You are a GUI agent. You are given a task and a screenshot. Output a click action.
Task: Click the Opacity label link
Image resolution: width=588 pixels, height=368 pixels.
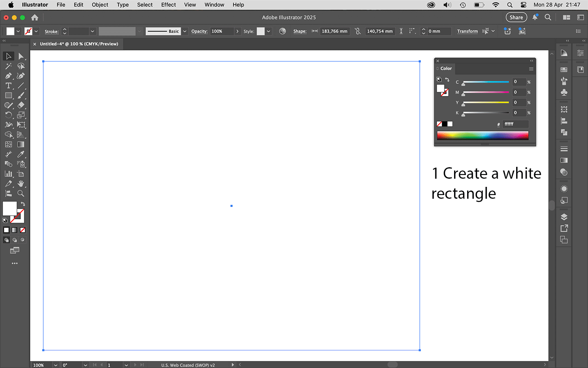pos(199,31)
